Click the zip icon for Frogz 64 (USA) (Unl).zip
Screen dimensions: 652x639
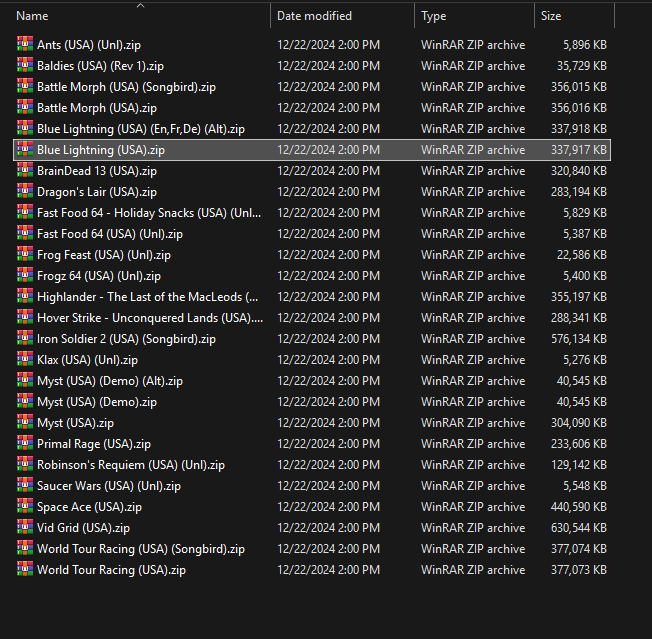[25, 275]
